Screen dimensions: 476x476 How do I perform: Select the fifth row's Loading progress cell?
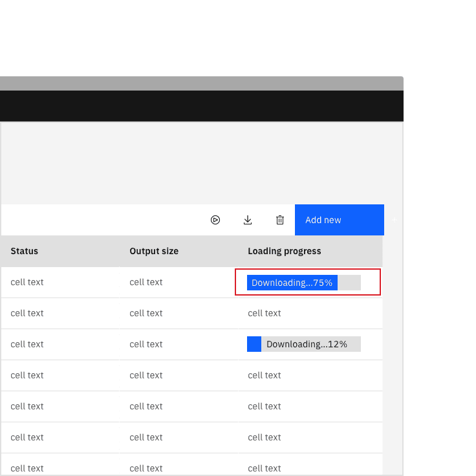point(265,406)
